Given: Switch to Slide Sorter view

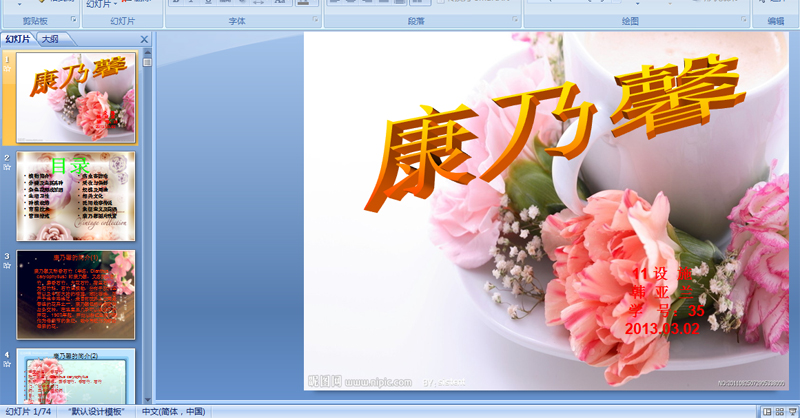Looking at the screenshot, I should pyautogui.click(x=780, y=412).
